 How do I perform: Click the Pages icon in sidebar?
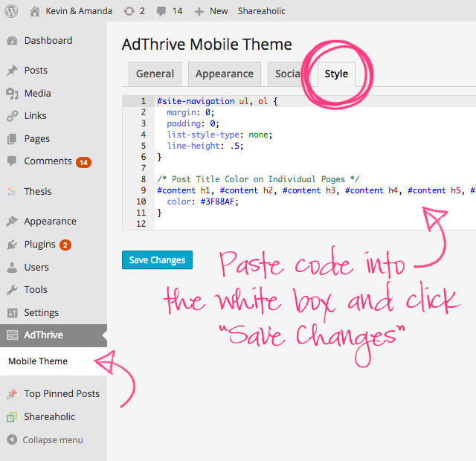pos(12,139)
